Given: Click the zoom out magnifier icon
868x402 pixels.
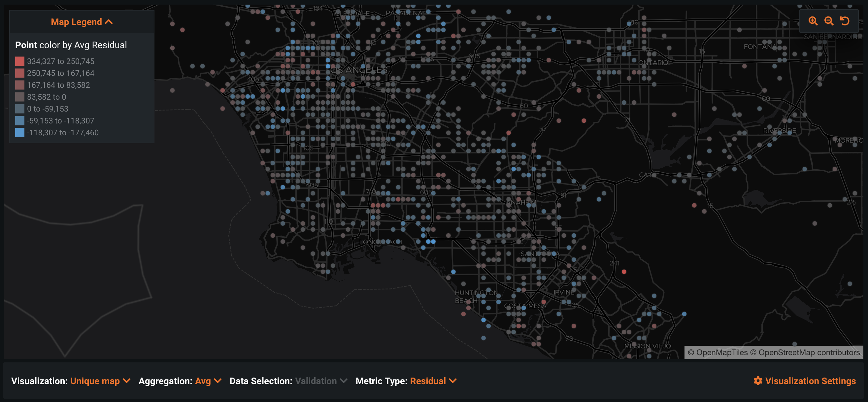Looking at the screenshot, I should (829, 21).
